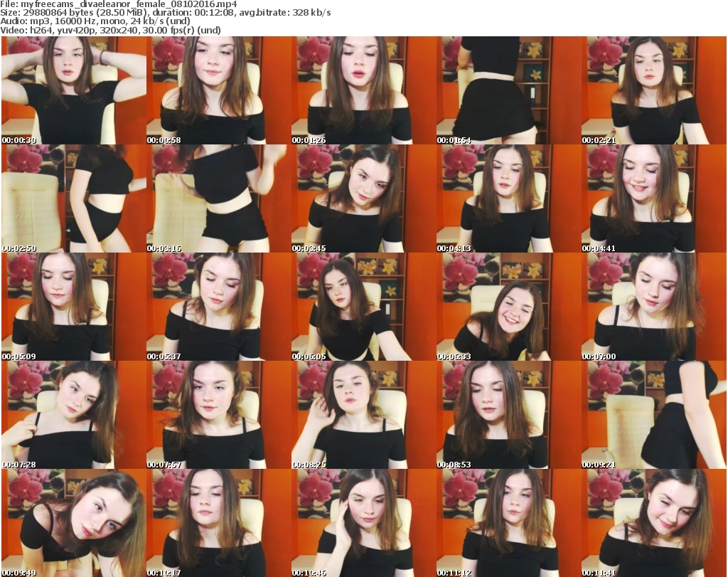
Task: Click the thumbnail marked 00:04:41
Action: (653, 198)
